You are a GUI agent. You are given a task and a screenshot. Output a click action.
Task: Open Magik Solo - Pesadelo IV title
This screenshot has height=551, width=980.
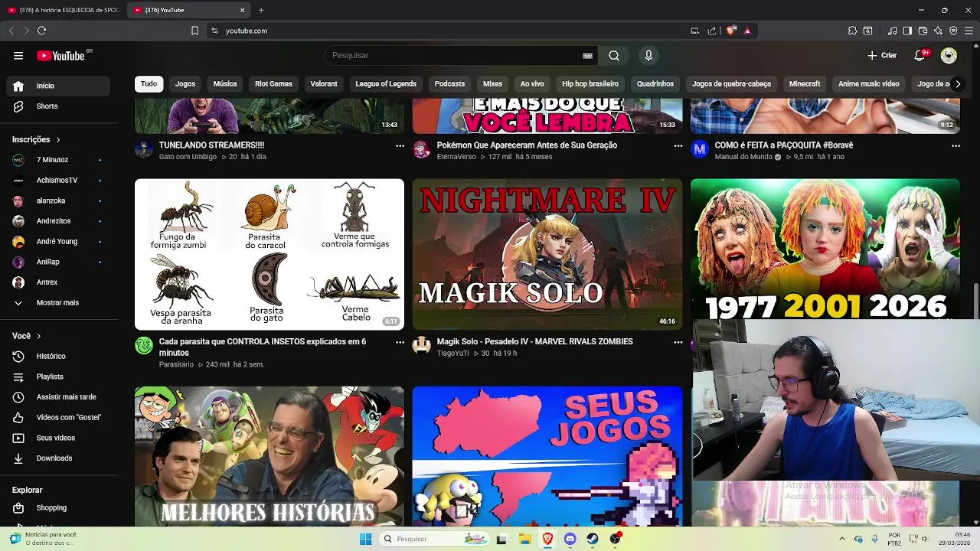(535, 341)
